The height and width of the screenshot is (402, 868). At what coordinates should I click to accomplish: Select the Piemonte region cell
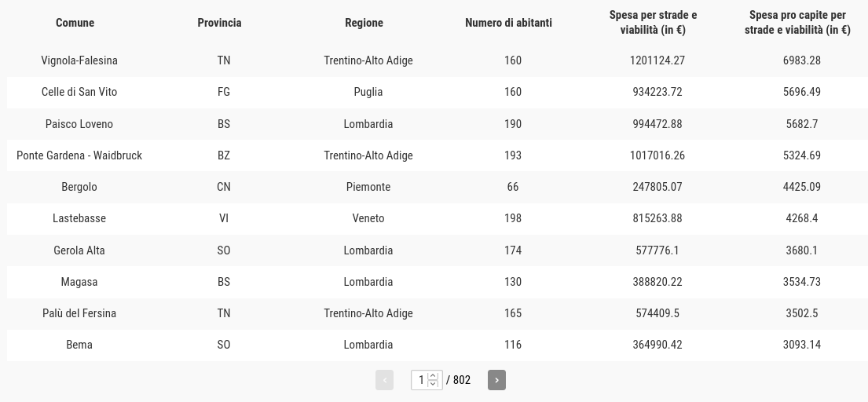click(368, 187)
